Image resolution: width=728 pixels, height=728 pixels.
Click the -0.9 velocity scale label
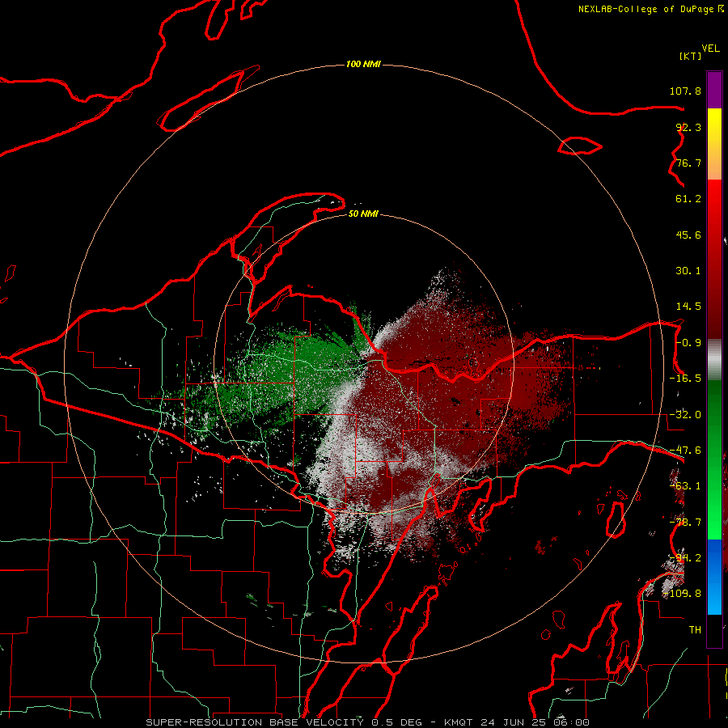[688, 343]
